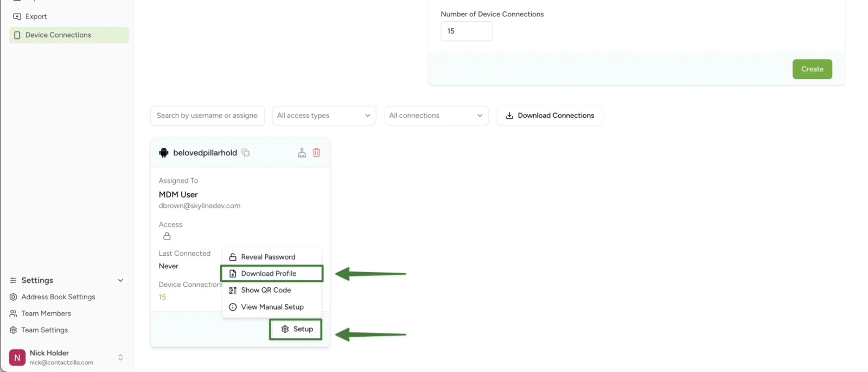
Task: Click the Android icon next to beloindpillarhold
Action: (163, 153)
